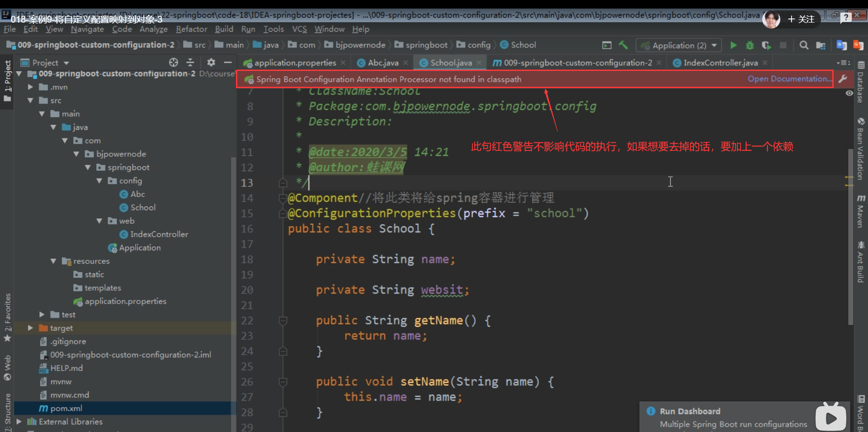Click the inspection eye icon in editor
The image size is (868, 432).
coord(849,93)
